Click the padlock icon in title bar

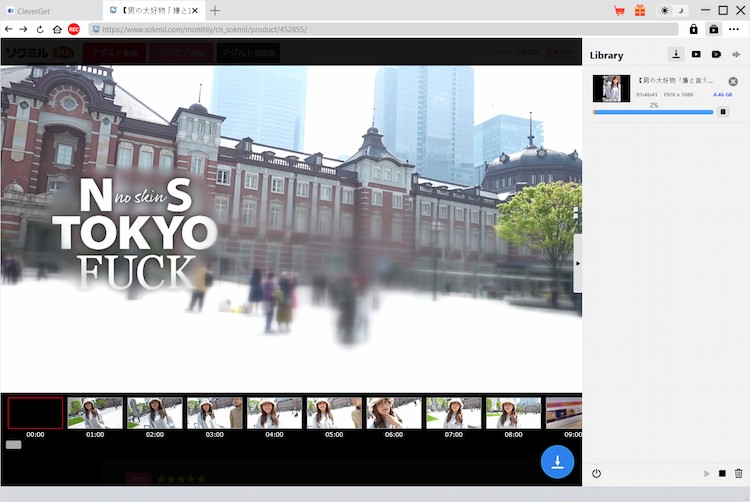click(694, 29)
